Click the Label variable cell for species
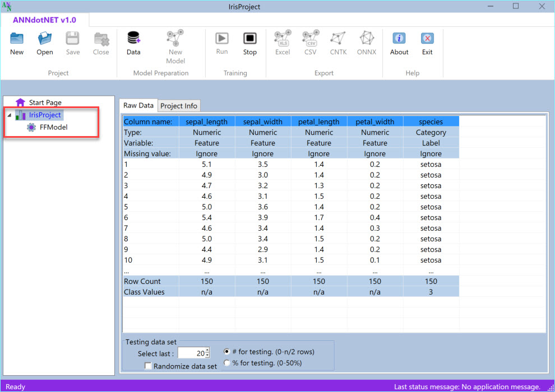The height and width of the screenshot is (392, 555). click(x=431, y=143)
